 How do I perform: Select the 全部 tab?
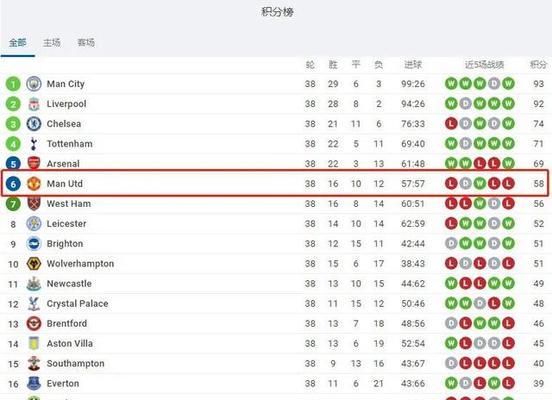click(x=18, y=43)
